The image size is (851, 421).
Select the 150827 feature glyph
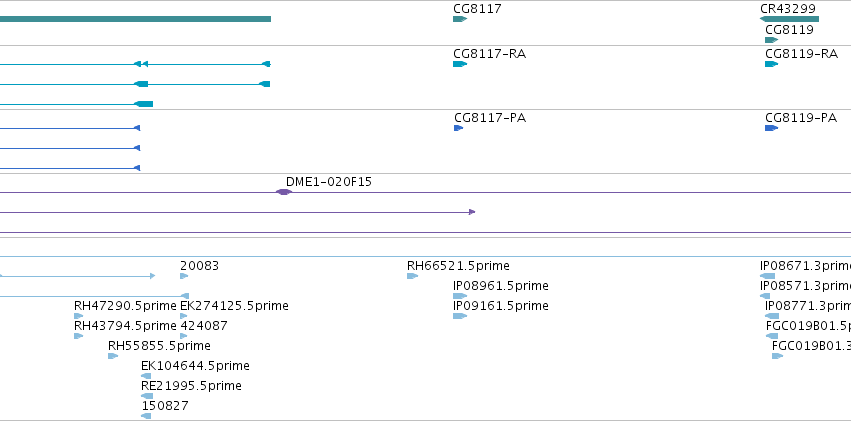pyautogui.click(x=146, y=416)
